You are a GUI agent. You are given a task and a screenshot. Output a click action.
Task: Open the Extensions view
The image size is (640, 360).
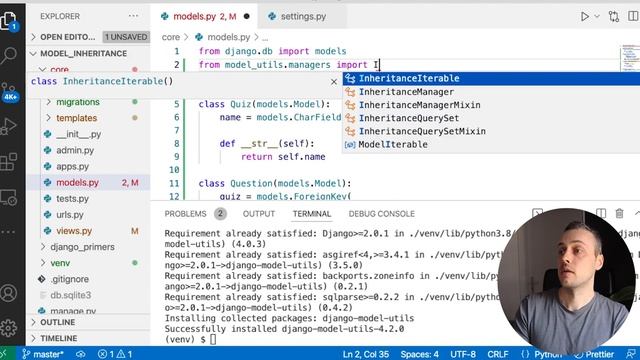pos(9,162)
